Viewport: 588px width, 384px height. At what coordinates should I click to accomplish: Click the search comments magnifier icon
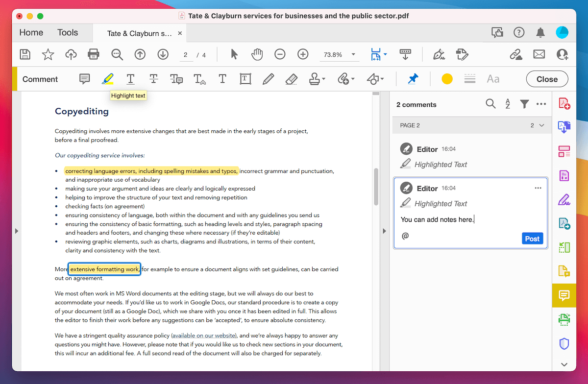pos(490,104)
